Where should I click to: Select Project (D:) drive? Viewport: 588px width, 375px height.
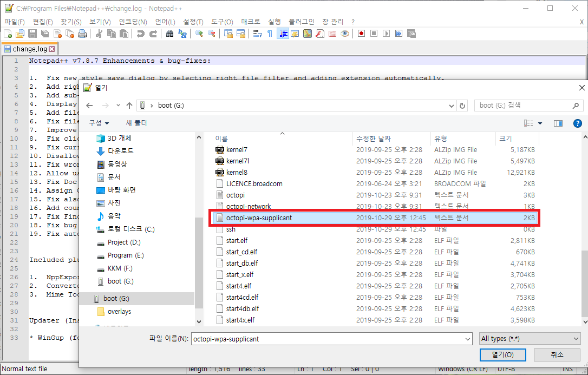tap(119, 242)
